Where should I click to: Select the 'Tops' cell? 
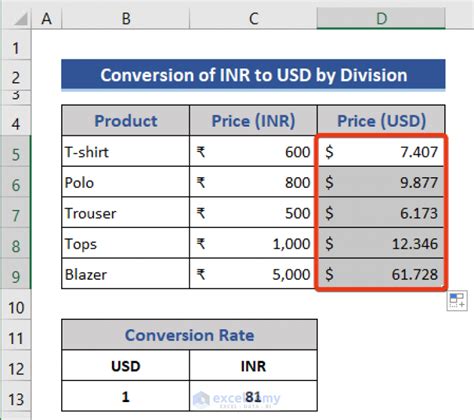(126, 243)
